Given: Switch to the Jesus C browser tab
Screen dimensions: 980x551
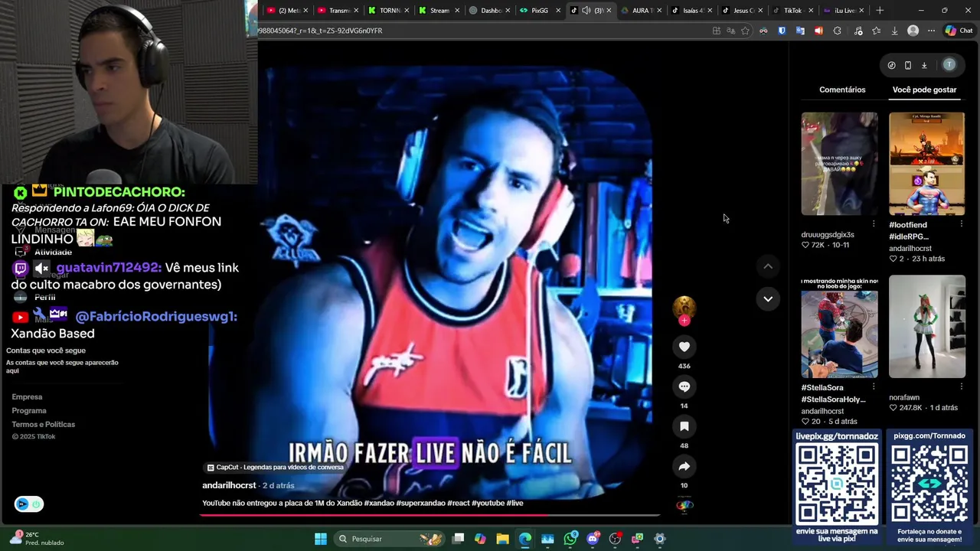Looking at the screenshot, I should (x=741, y=10).
